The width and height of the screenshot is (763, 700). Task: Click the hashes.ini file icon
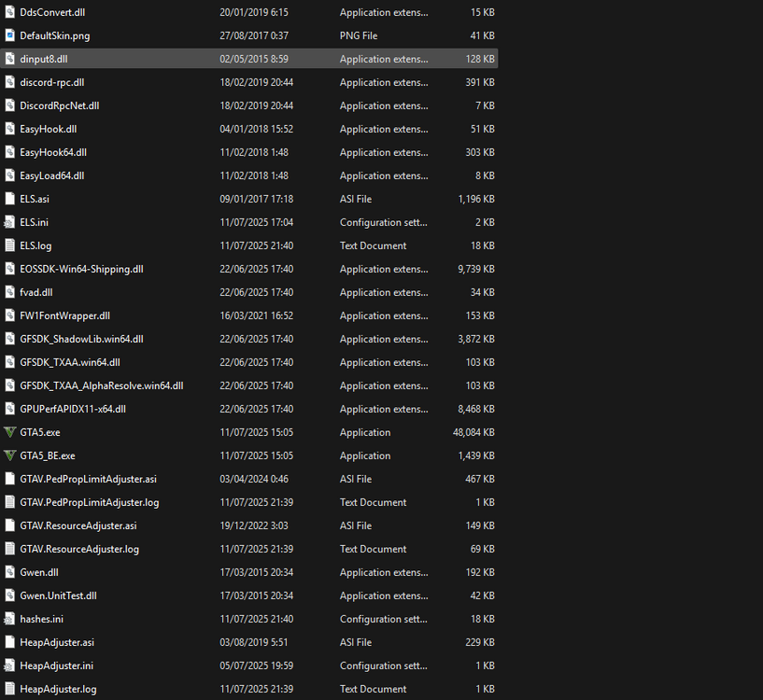click(x=10, y=619)
